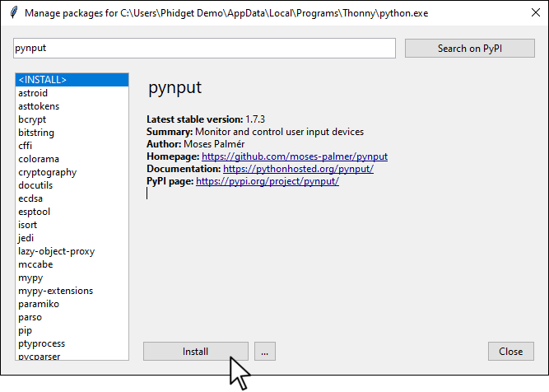This screenshot has height=392, width=549.
Task: Click the Thonny feather icon in title bar
Action: (x=14, y=12)
